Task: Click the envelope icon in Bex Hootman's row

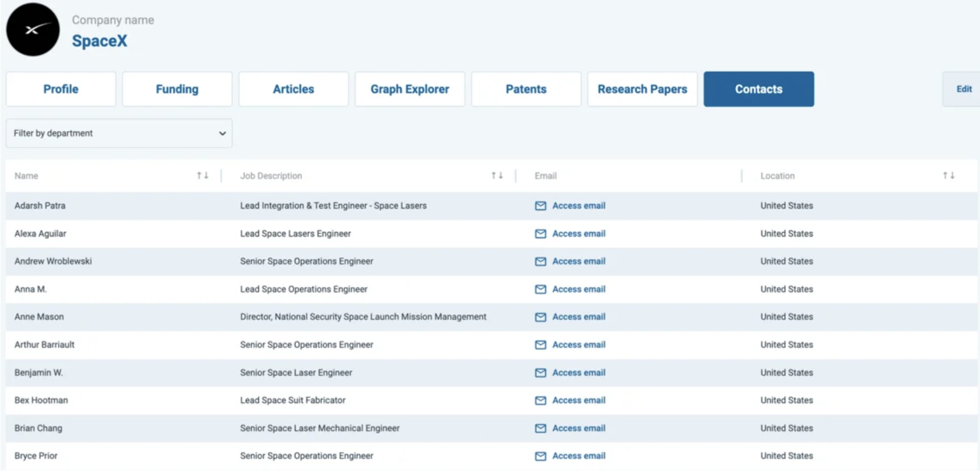Action: (541, 400)
